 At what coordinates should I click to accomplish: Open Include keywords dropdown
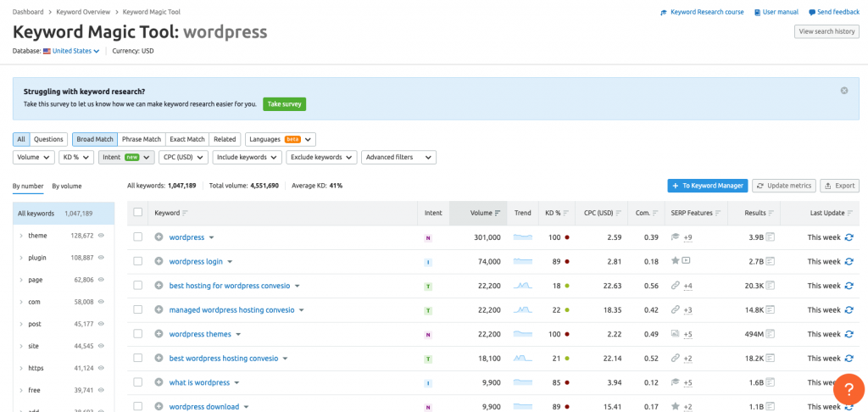(248, 158)
